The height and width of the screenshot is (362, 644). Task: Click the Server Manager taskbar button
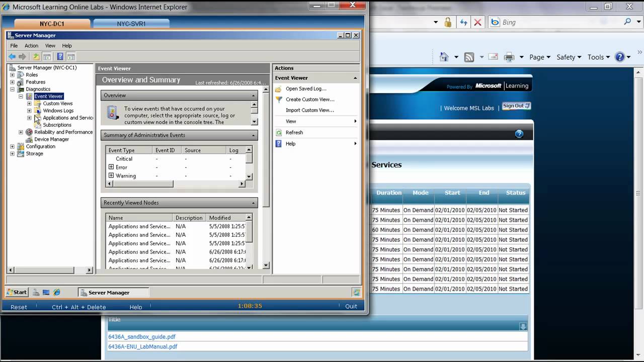[x=114, y=292]
